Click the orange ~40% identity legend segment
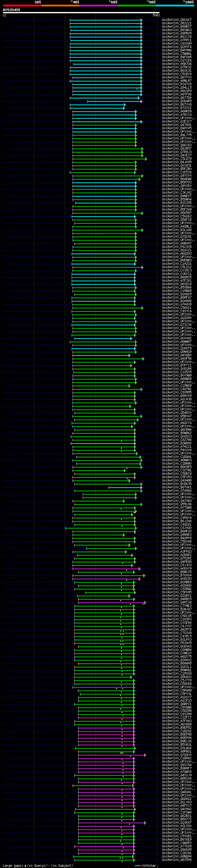This screenshot has height=868, width=197. (x=61, y=6)
